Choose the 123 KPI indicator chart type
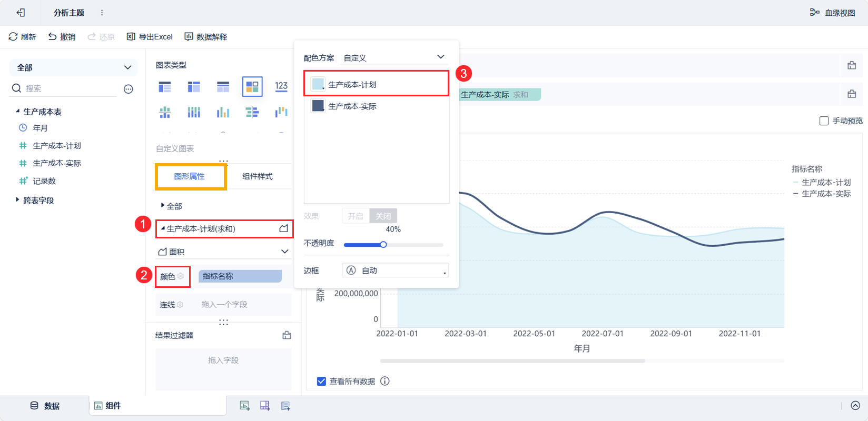The image size is (868, 421). (281, 86)
